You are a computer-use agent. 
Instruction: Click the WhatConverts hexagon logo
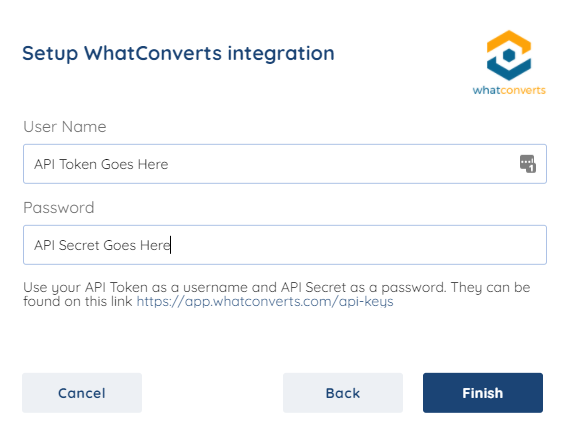509,55
